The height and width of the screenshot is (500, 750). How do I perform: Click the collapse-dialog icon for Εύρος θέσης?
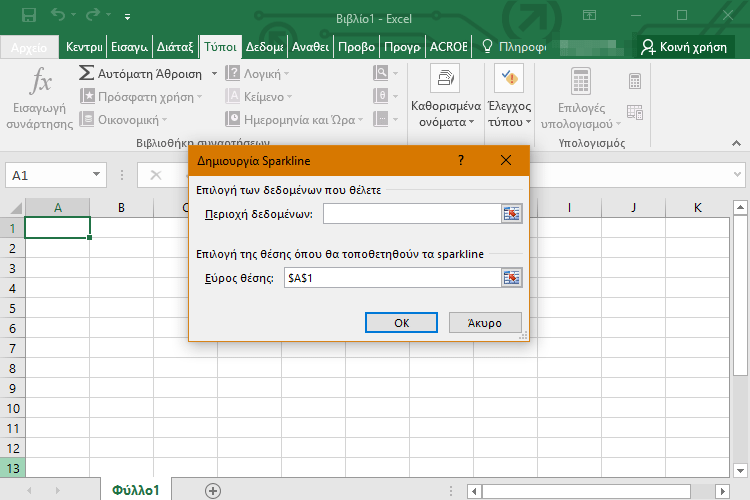point(511,278)
